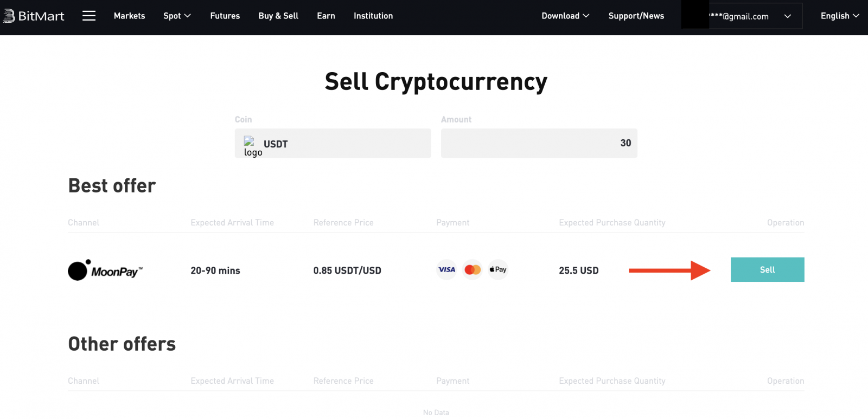This screenshot has width=868, height=419.
Task: Open the Markets menu item
Action: click(x=129, y=16)
